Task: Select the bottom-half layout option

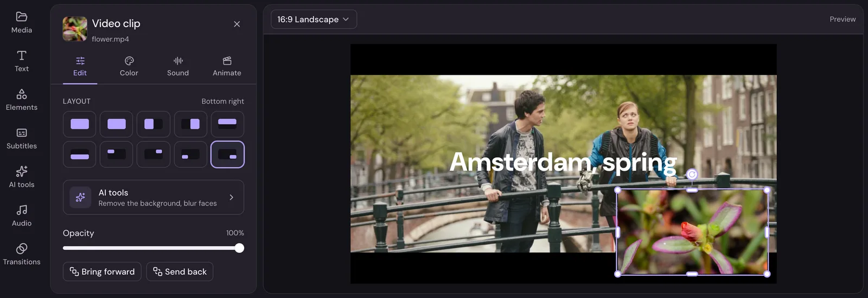Action: click(x=80, y=154)
